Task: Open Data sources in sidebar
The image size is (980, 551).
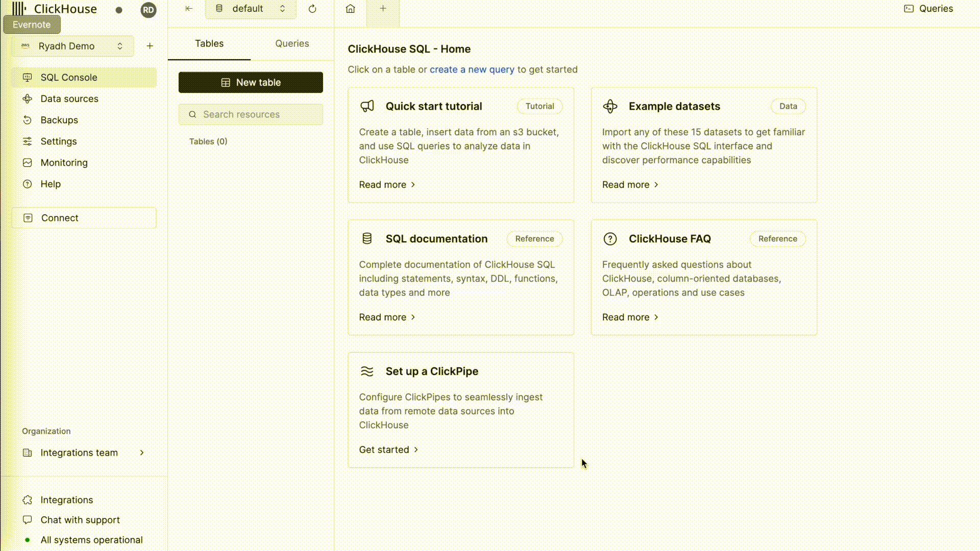Action: click(x=69, y=98)
